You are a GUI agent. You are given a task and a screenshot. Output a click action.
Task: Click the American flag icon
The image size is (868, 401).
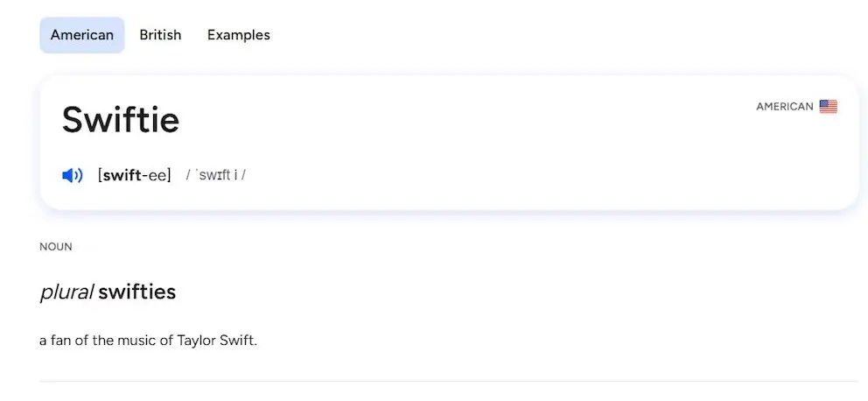click(x=828, y=107)
